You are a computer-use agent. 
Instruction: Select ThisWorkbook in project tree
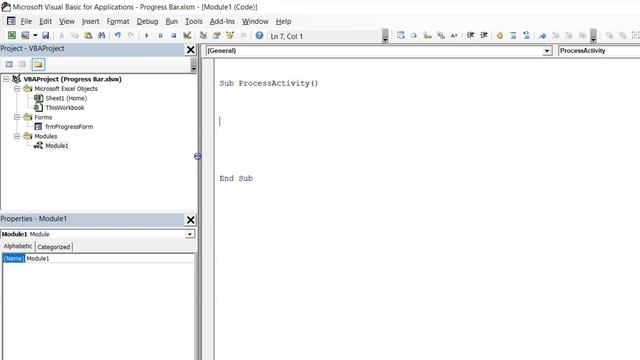pyautogui.click(x=64, y=108)
